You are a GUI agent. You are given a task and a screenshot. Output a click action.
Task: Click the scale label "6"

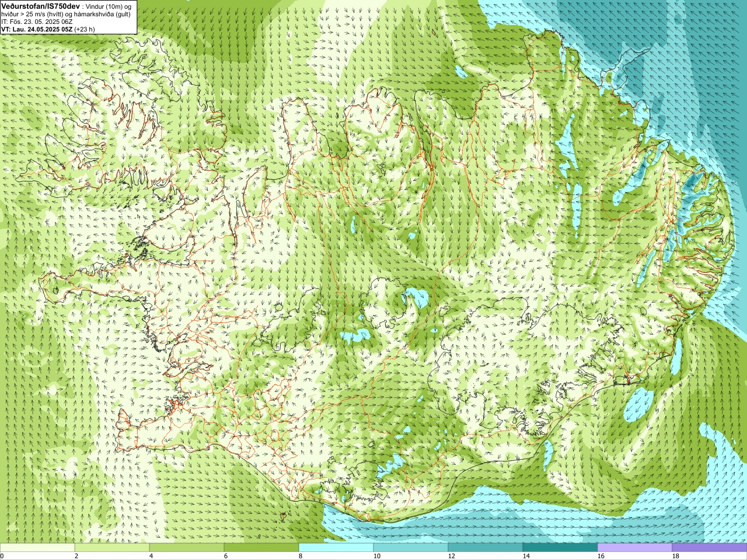226,556
